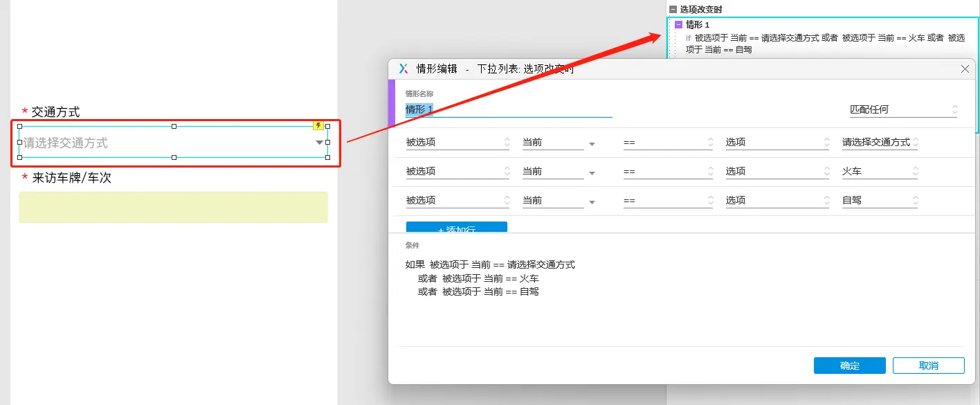This screenshot has width=980, height=405.
Task: Open third row's 选项 type dropdown
Action: click(x=777, y=201)
